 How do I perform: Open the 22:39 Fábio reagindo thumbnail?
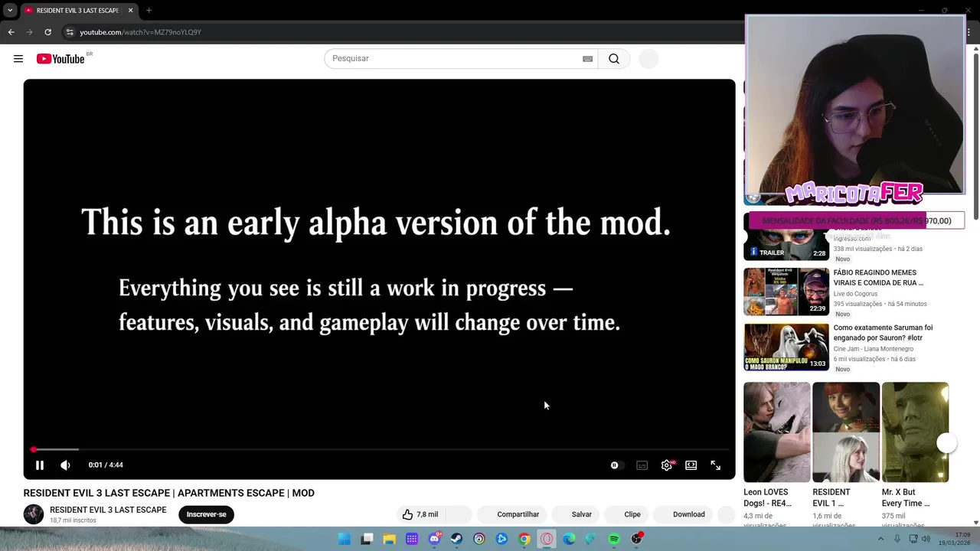786,292
